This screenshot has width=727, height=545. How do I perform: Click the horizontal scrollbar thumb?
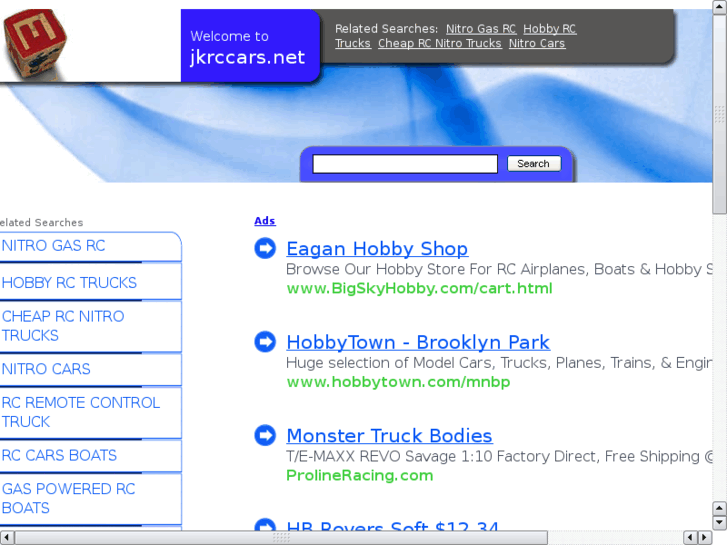pyautogui.click(x=281, y=538)
